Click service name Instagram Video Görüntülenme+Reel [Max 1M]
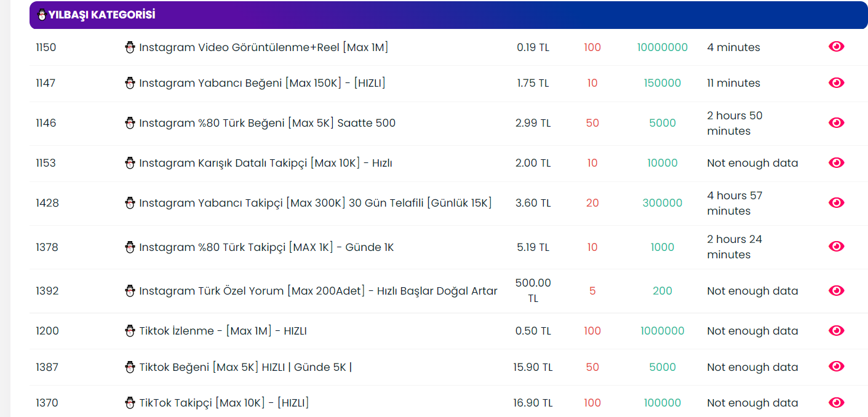The width and height of the screenshot is (868, 417). click(x=264, y=47)
